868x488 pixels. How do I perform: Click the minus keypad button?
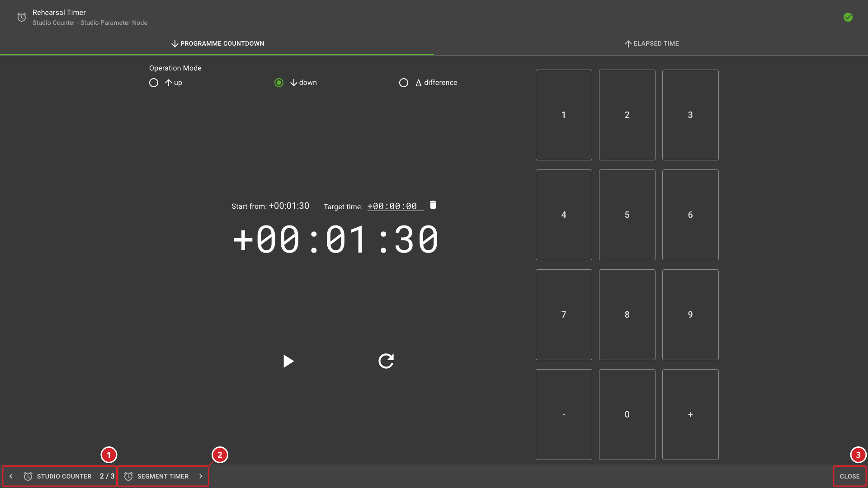point(564,414)
